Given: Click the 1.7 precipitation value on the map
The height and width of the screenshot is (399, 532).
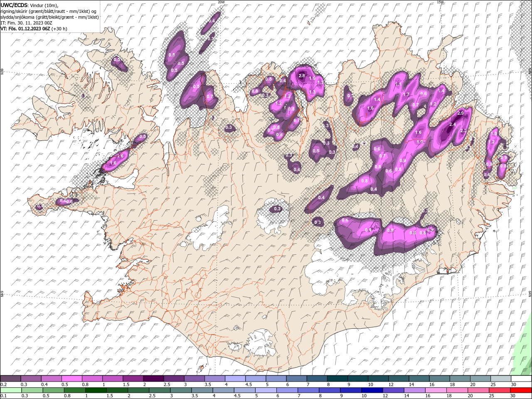Looking at the screenshot, I should (x=406, y=94).
